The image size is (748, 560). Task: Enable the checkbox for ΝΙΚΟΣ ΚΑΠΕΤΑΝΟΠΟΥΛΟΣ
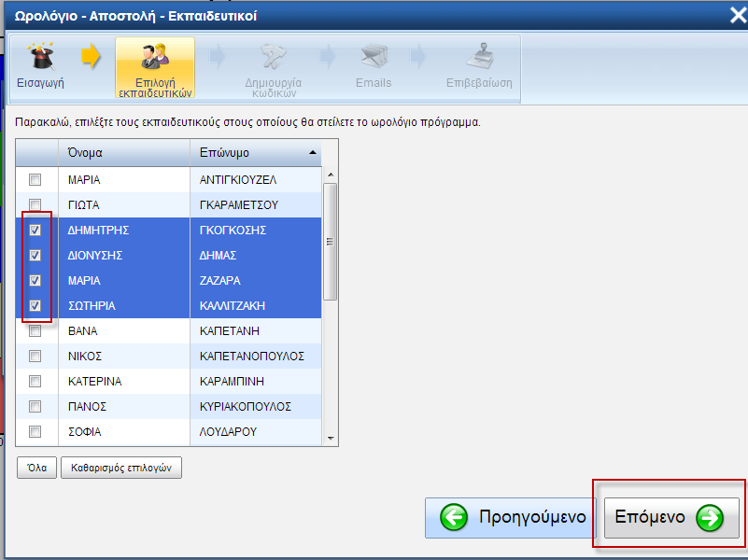click(35, 356)
